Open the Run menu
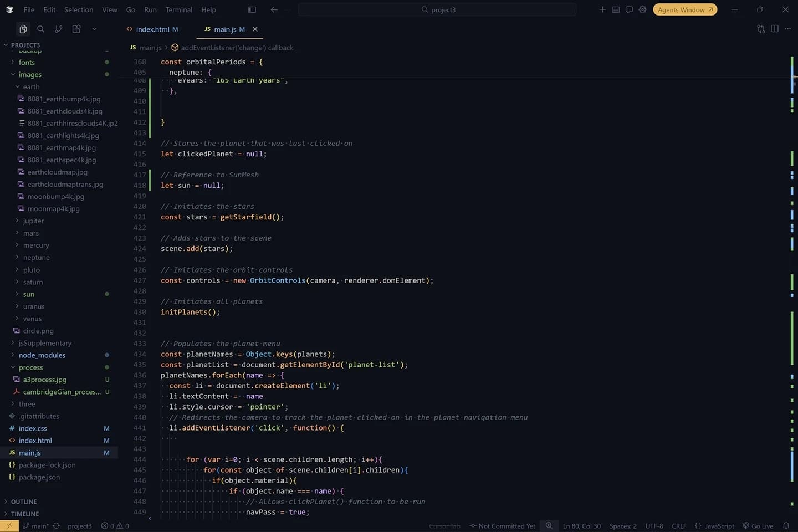The image size is (798, 532). (150, 9)
